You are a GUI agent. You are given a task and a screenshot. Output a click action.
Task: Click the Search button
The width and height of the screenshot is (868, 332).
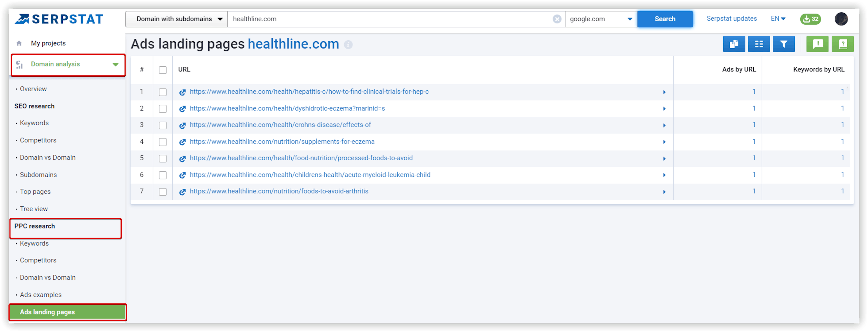665,18
